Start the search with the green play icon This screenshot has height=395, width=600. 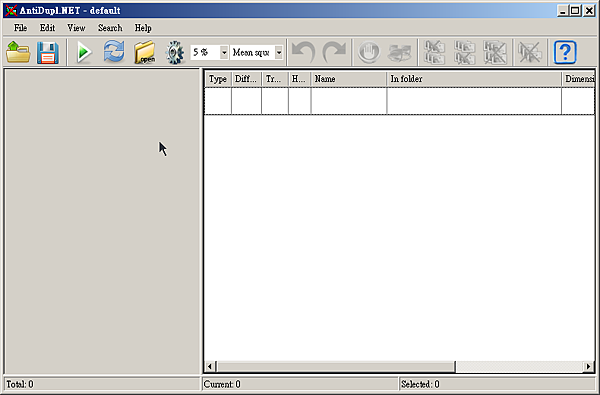point(84,52)
